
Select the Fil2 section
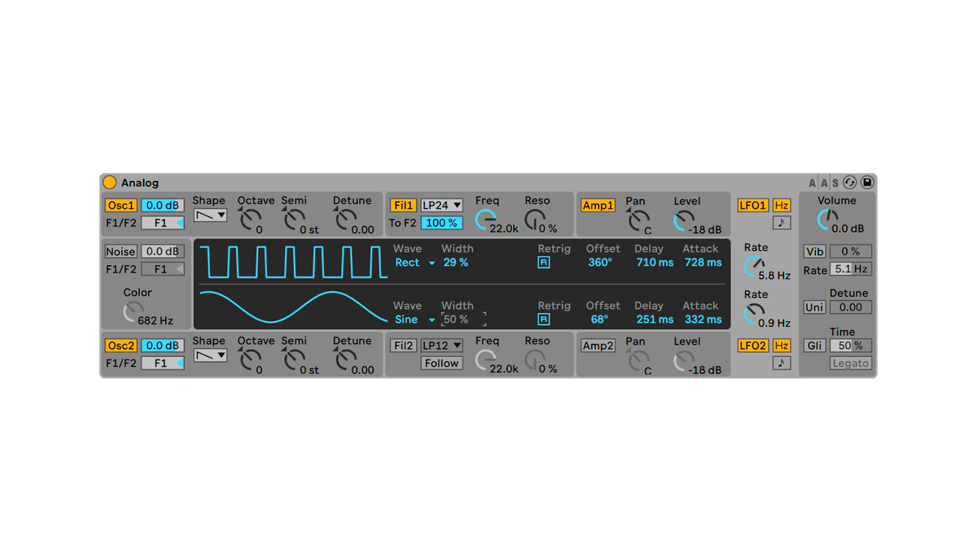pyautogui.click(x=403, y=346)
